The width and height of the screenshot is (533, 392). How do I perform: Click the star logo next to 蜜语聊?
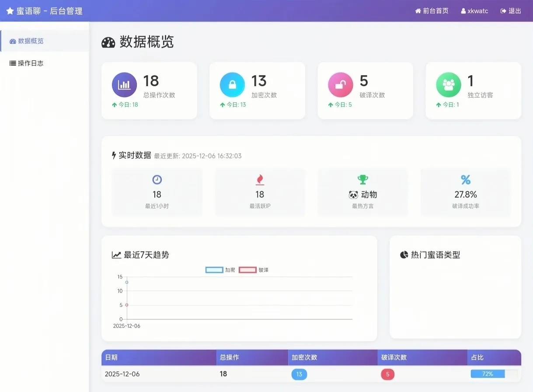10,10
